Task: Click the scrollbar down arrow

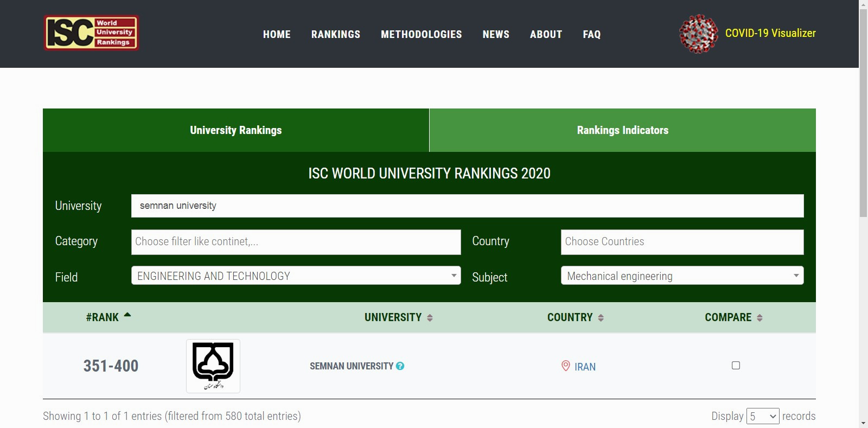Action: (863, 423)
